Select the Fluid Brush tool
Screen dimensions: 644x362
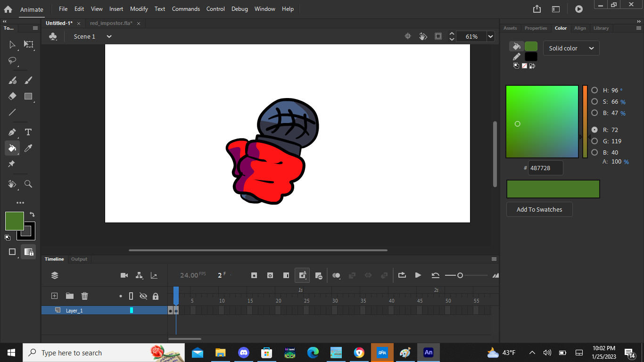pos(12,80)
